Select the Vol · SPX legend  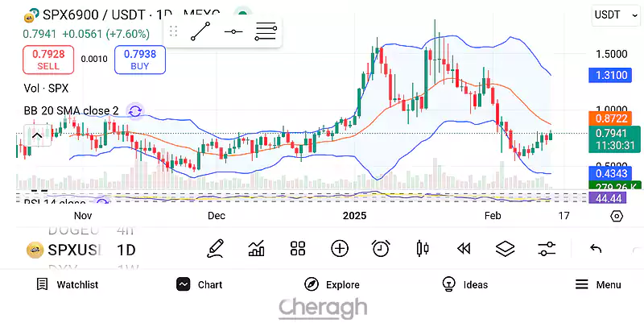(46, 89)
